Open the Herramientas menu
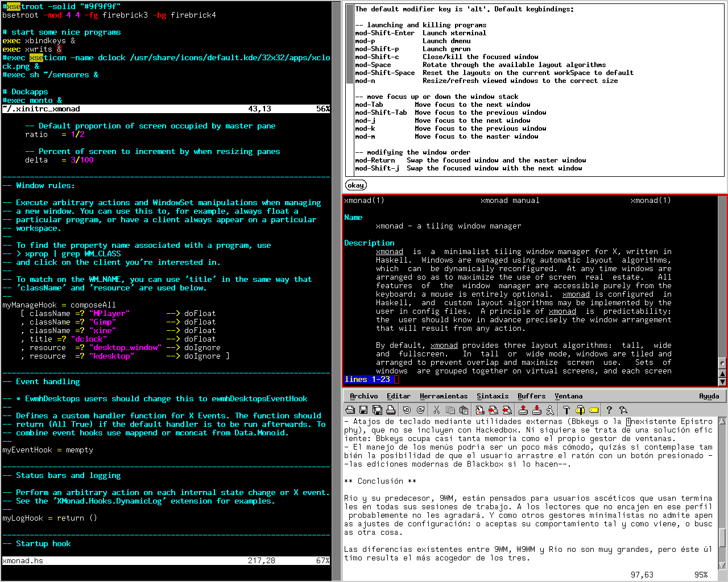 click(x=444, y=396)
